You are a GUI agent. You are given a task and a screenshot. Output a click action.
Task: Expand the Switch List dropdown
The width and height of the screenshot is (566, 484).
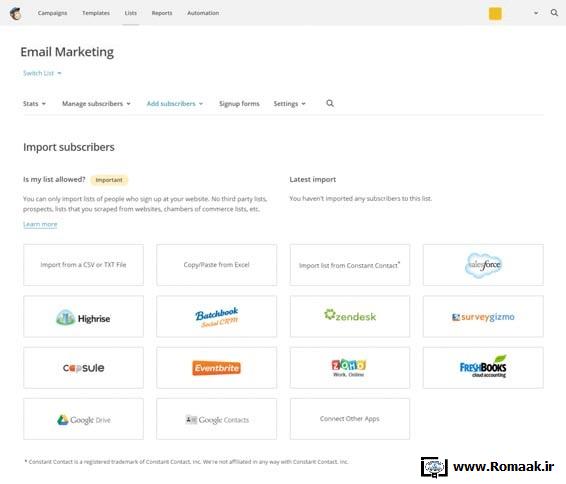[42, 73]
